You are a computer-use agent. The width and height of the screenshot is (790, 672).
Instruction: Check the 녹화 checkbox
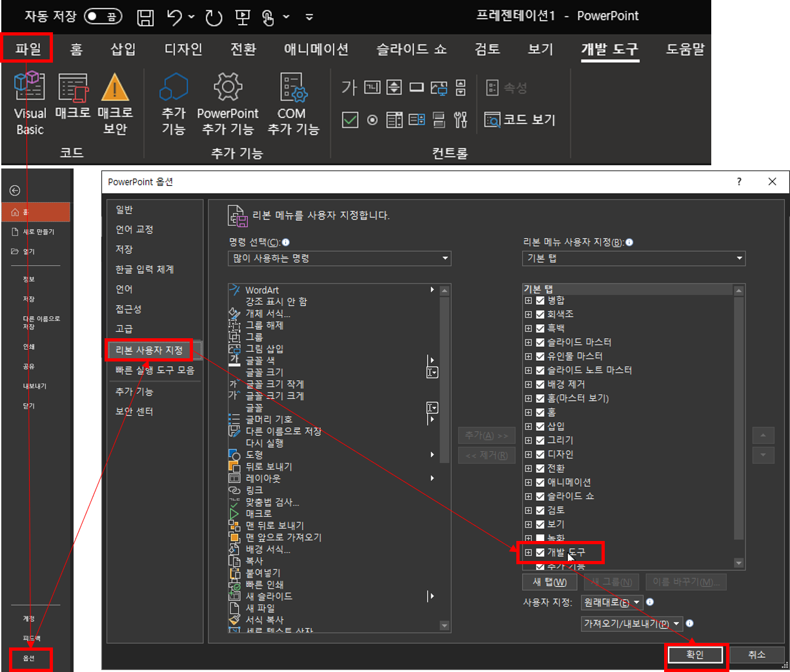(x=540, y=538)
